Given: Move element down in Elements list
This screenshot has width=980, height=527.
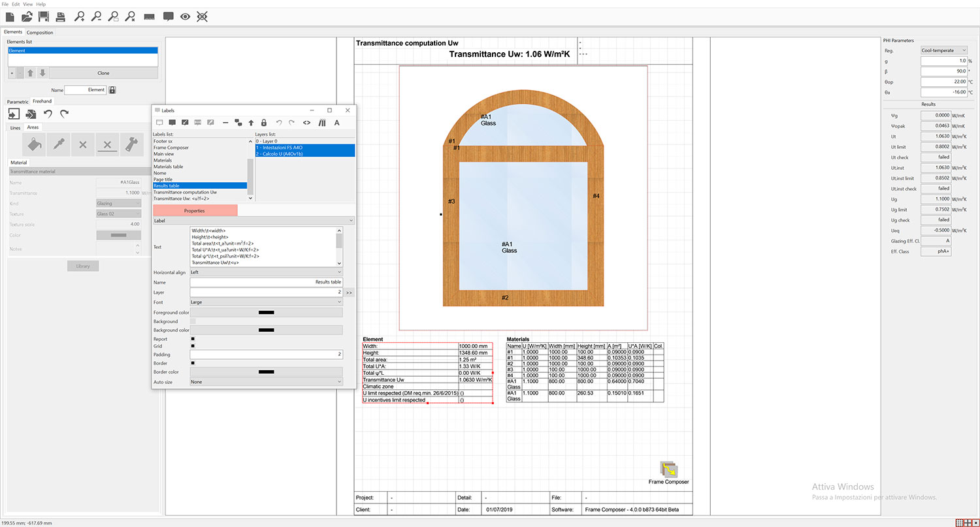Looking at the screenshot, I should [42, 73].
